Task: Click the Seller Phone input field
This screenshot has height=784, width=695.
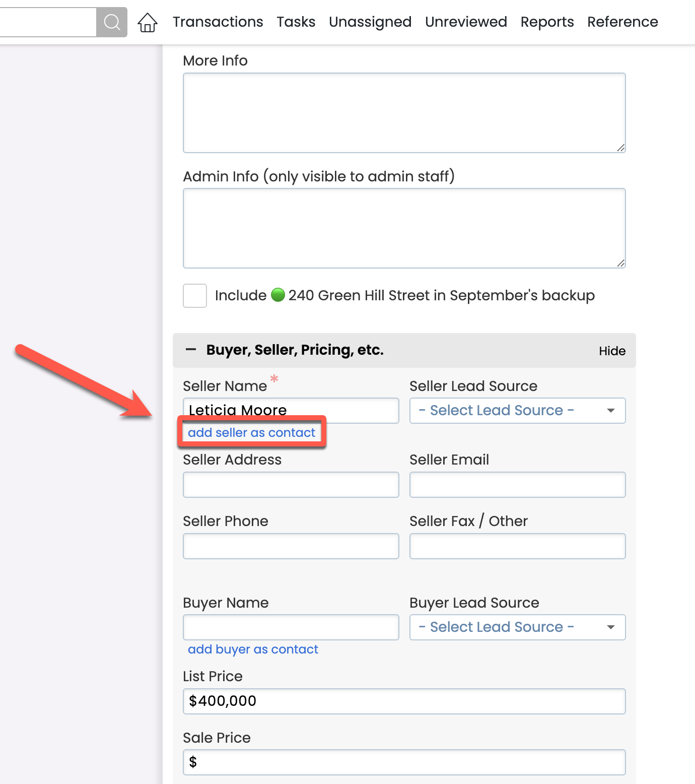Action: click(291, 546)
